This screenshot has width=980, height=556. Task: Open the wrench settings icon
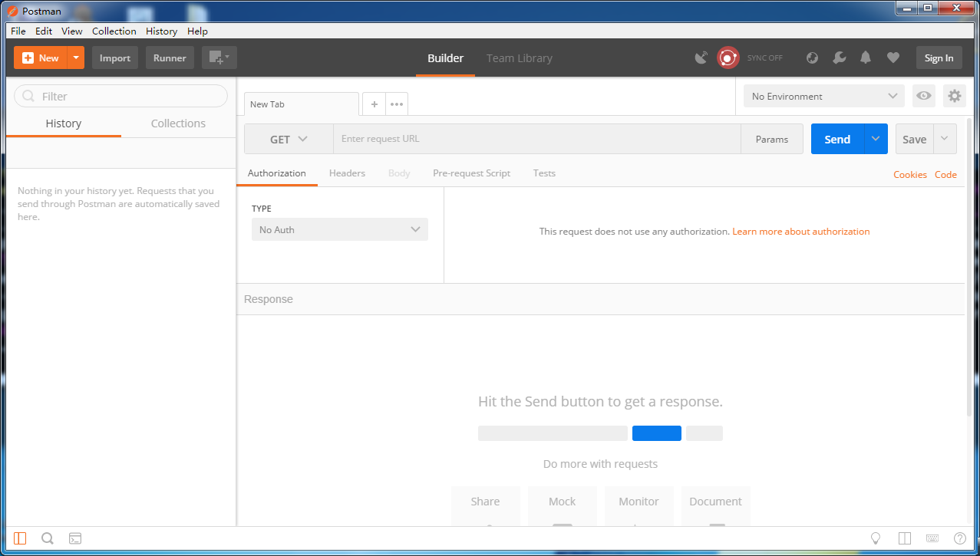[839, 58]
